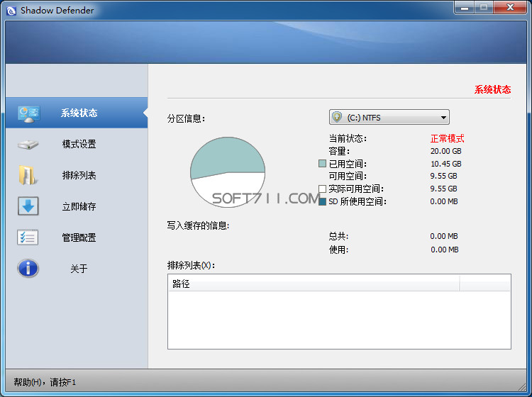Click the disabled maximize window button
This screenshot has height=397, width=532.
pyautogui.click(x=484, y=8)
